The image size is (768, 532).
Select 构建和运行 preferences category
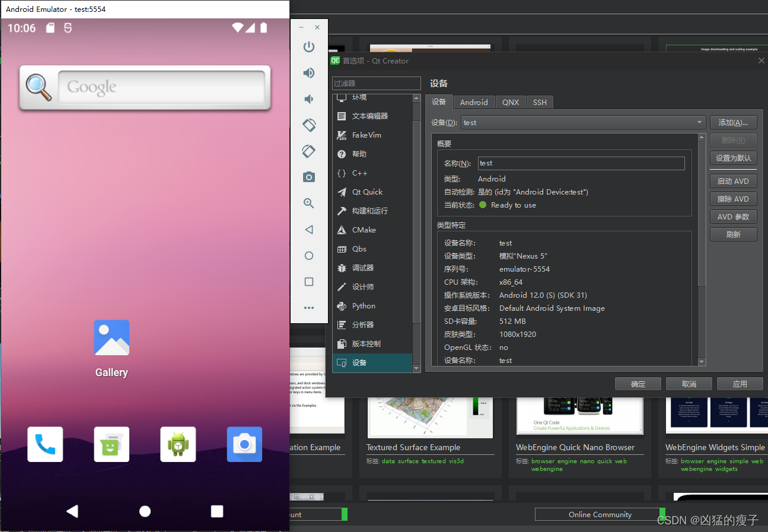[372, 211]
